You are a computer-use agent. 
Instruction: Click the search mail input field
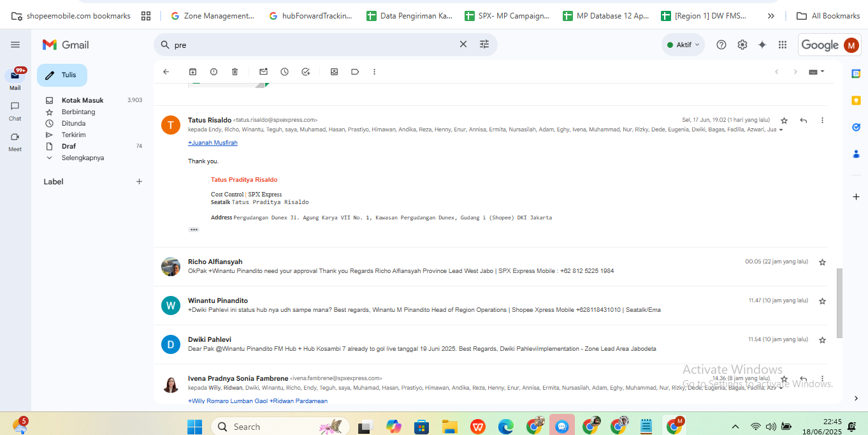(312, 45)
